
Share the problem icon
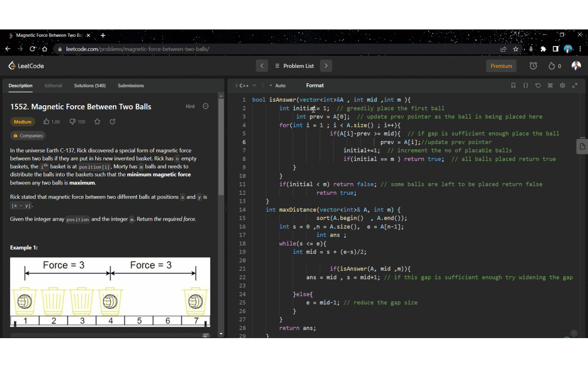[113, 122]
